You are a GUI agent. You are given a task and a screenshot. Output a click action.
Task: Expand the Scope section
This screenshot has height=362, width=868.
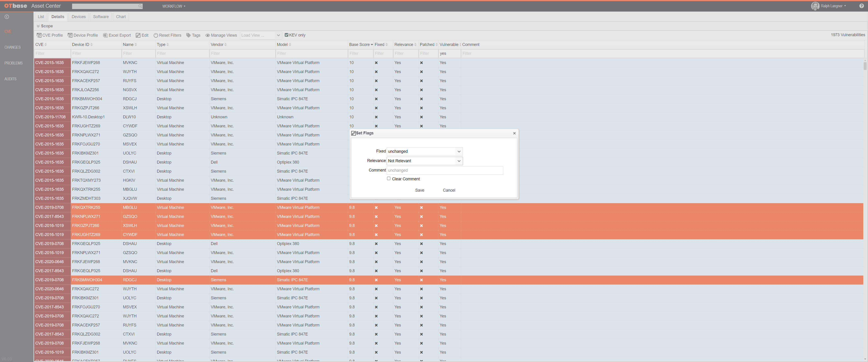point(45,26)
